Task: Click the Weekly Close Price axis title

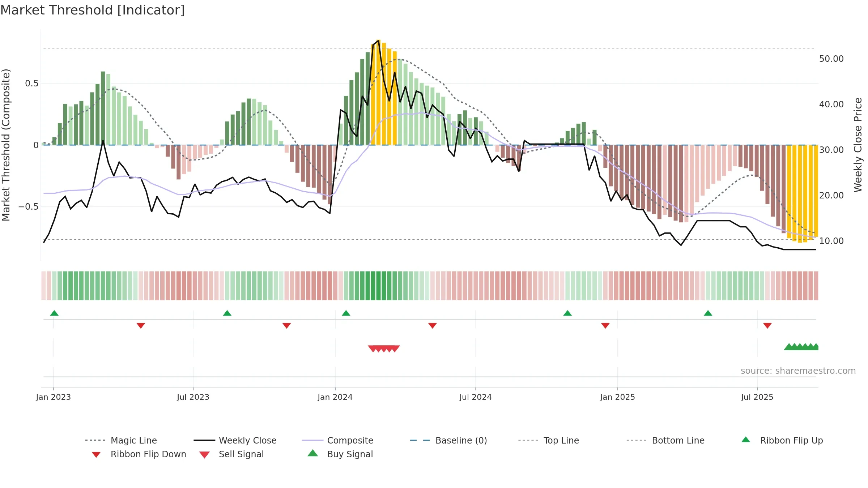Action: click(858, 145)
